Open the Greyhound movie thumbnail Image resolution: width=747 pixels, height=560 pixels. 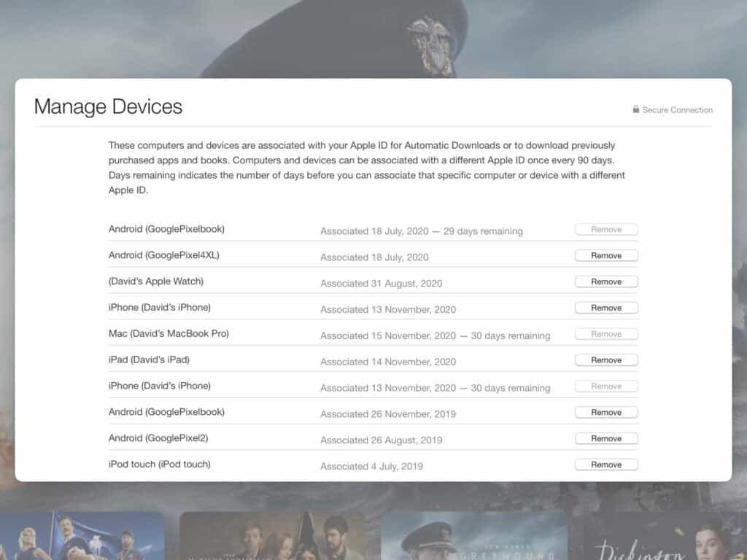[473, 536]
